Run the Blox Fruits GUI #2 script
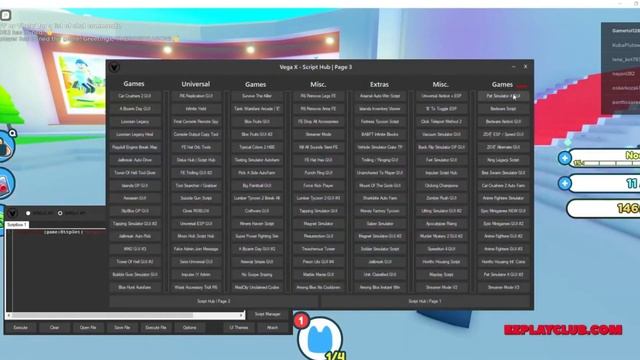 click(257, 134)
